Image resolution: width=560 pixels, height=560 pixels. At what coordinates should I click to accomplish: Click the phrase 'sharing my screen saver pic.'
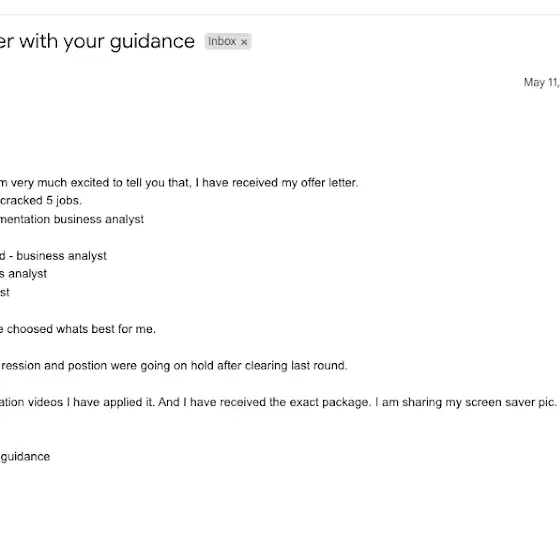click(479, 402)
